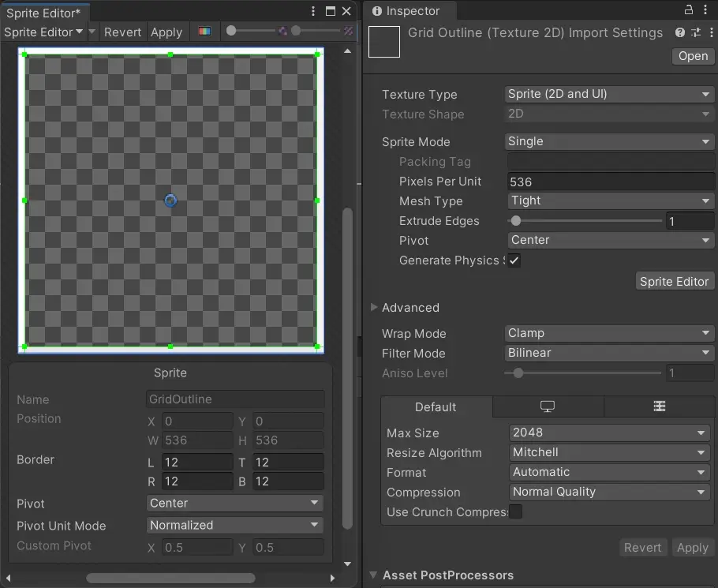Image resolution: width=718 pixels, height=588 pixels.
Task: Open the Sprite Editor window kebab menu
Action: click(313, 11)
